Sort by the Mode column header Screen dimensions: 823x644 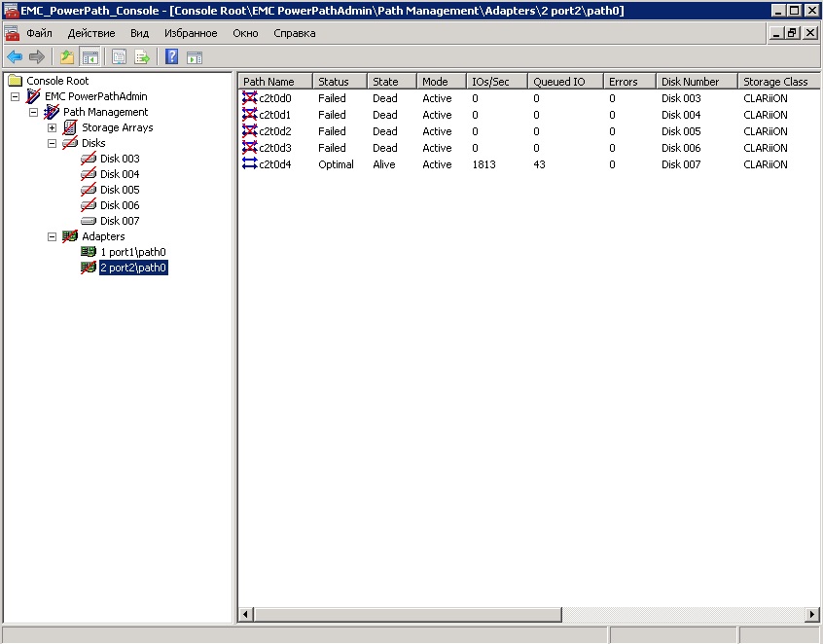point(442,82)
